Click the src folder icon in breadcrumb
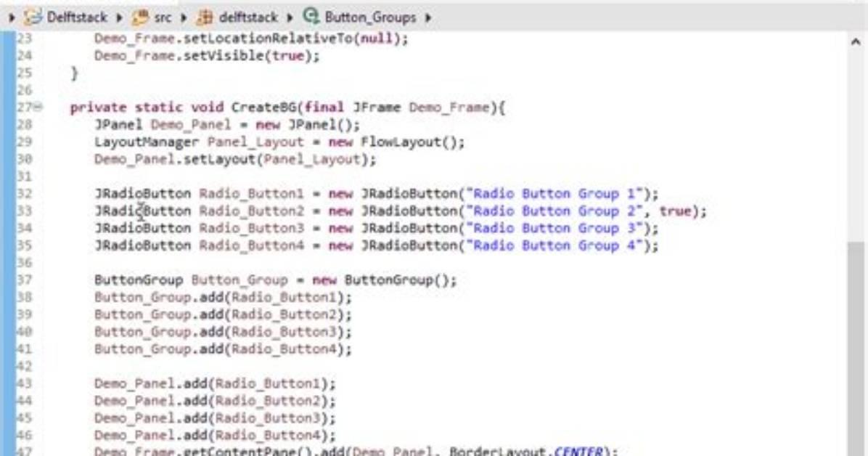This screenshot has height=456, width=868. click(x=140, y=17)
